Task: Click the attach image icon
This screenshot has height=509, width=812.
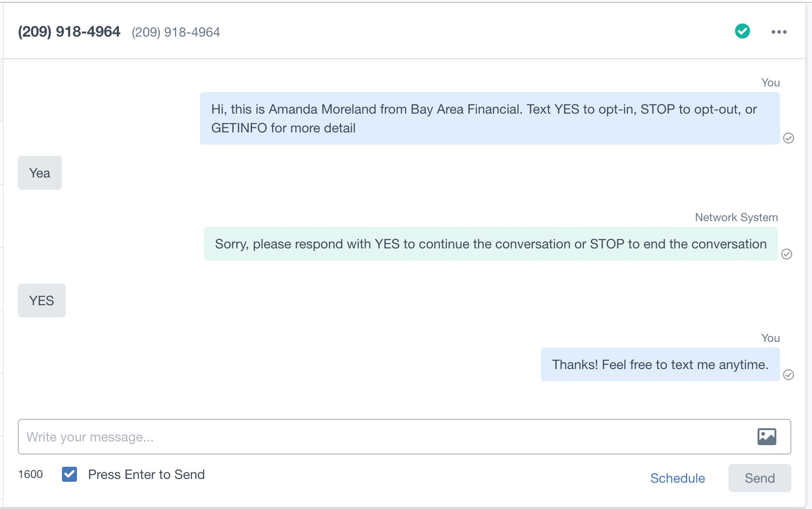Action: [x=766, y=437]
